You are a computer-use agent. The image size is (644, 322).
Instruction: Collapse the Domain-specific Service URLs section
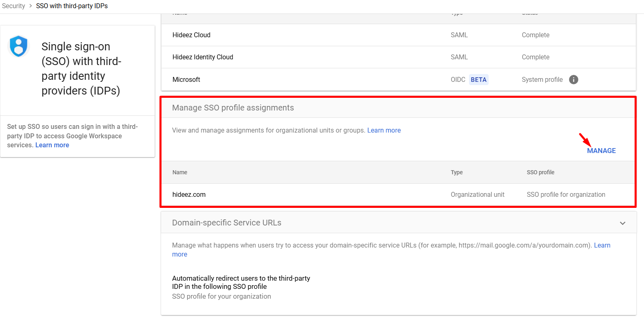click(x=622, y=223)
